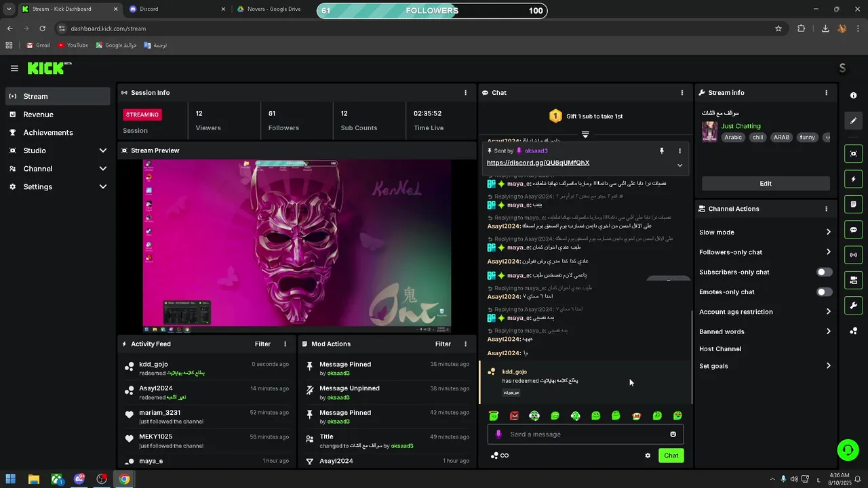Viewport: 868px width, 488px height.
Task: Click the Kick logo
Action: (x=49, y=68)
